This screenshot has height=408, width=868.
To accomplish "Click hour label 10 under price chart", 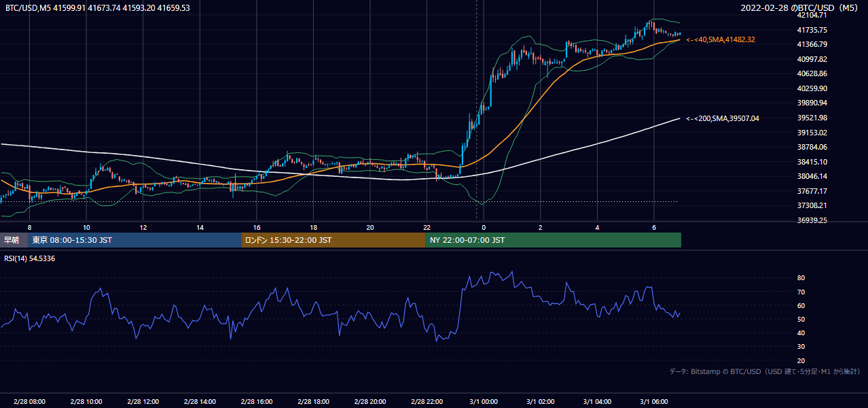I will (x=86, y=227).
